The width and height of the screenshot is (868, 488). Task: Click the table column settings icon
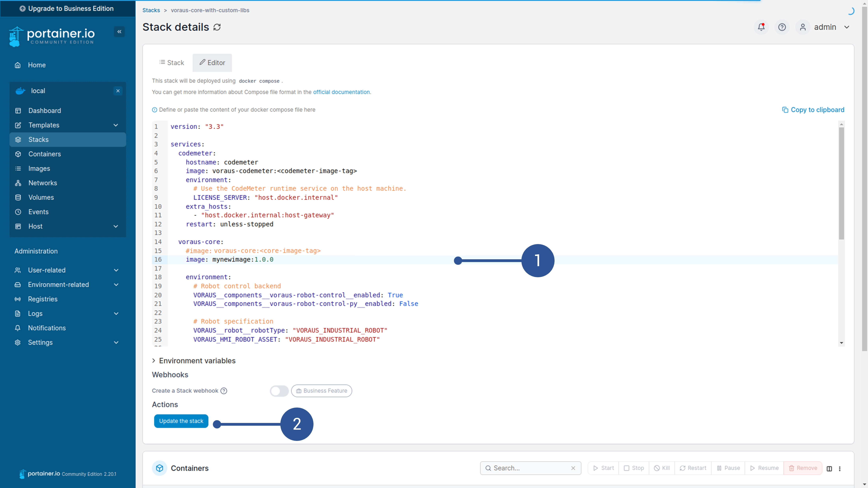(x=829, y=468)
